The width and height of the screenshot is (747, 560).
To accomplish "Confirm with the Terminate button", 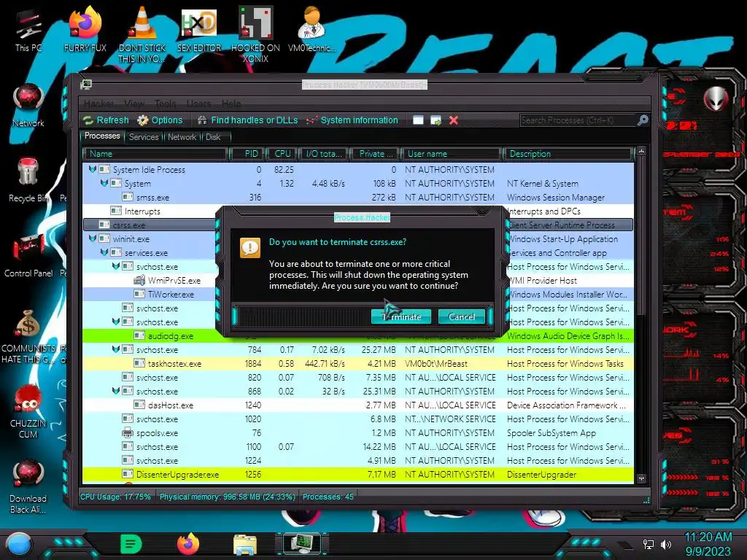I will 401,316.
